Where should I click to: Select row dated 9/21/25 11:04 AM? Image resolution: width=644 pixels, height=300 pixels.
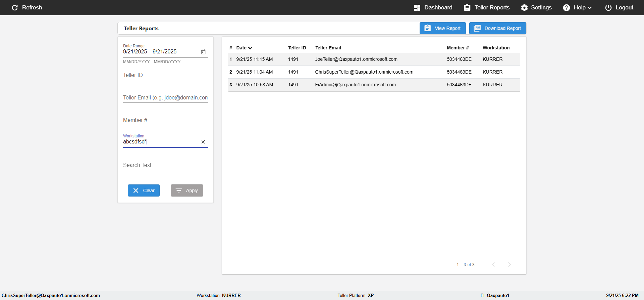tap(374, 72)
